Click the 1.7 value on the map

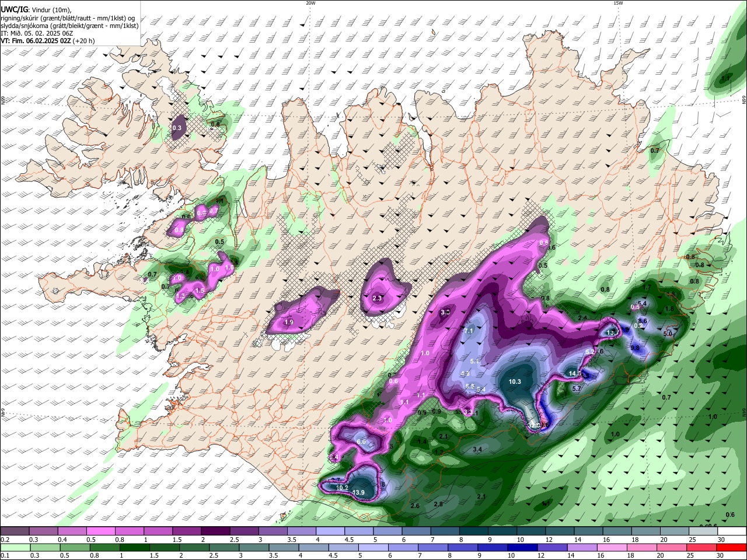pyautogui.click(x=647, y=288)
